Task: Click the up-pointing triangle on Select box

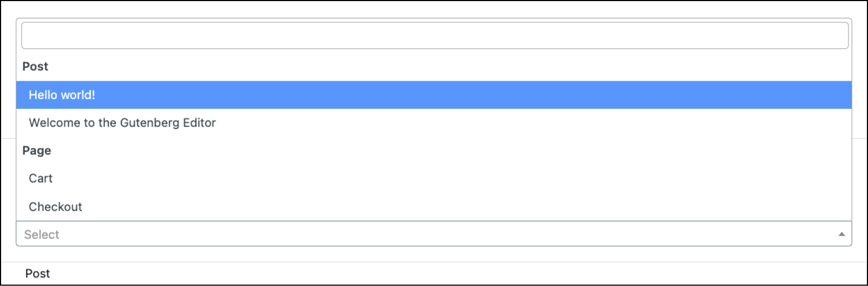Action: coord(841,235)
